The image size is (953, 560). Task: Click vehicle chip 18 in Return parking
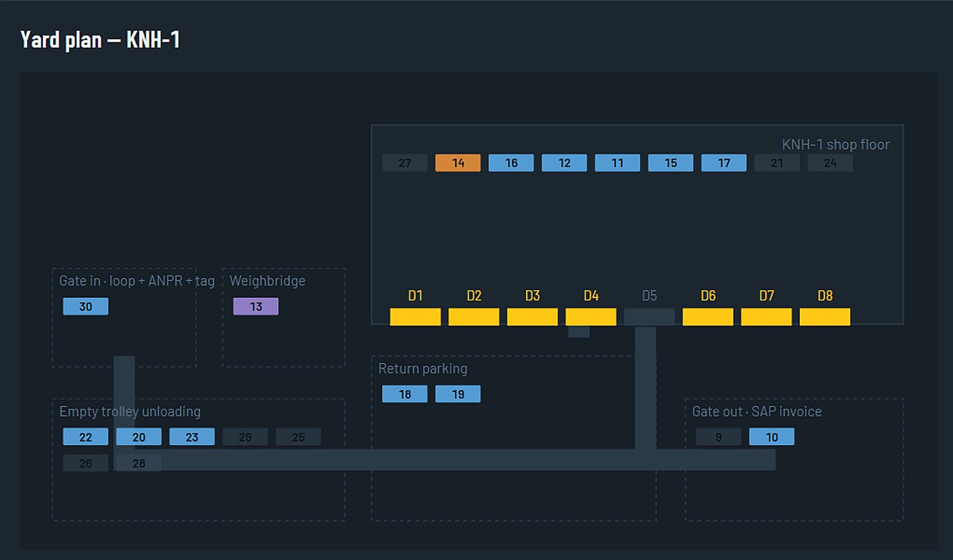coord(405,394)
